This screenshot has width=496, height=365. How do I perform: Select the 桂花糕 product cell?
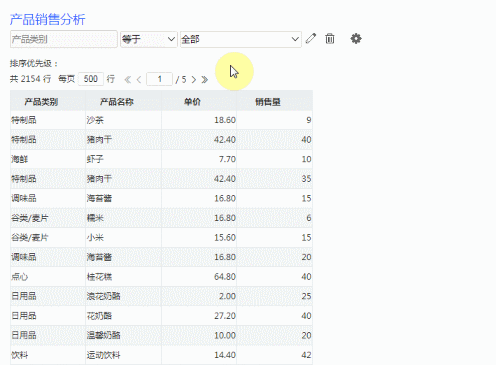123,277
